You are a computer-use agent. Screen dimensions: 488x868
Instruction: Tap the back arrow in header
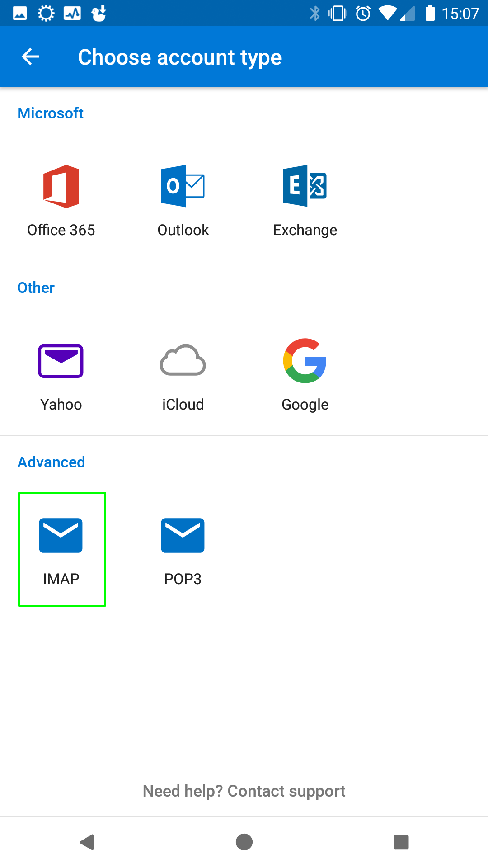[x=30, y=57]
